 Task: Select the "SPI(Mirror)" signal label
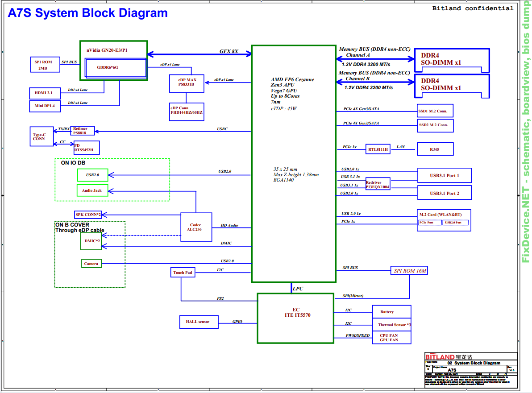point(353,296)
